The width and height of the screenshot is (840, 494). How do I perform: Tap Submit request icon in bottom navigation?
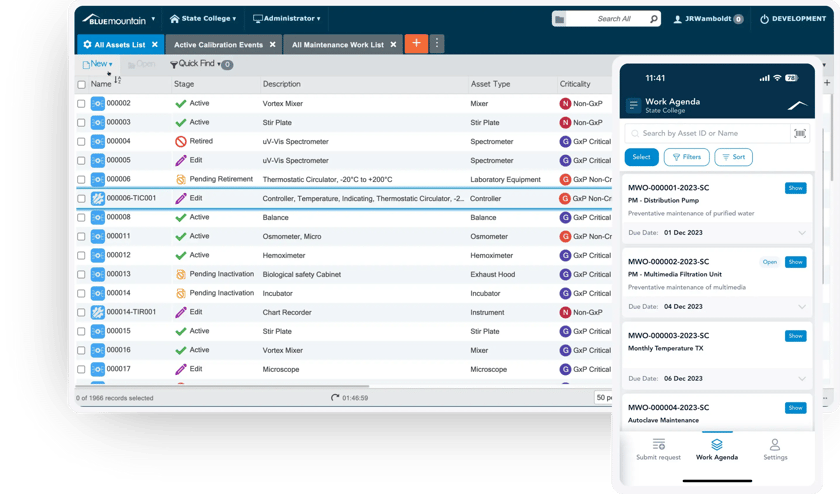click(x=658, y=449)
